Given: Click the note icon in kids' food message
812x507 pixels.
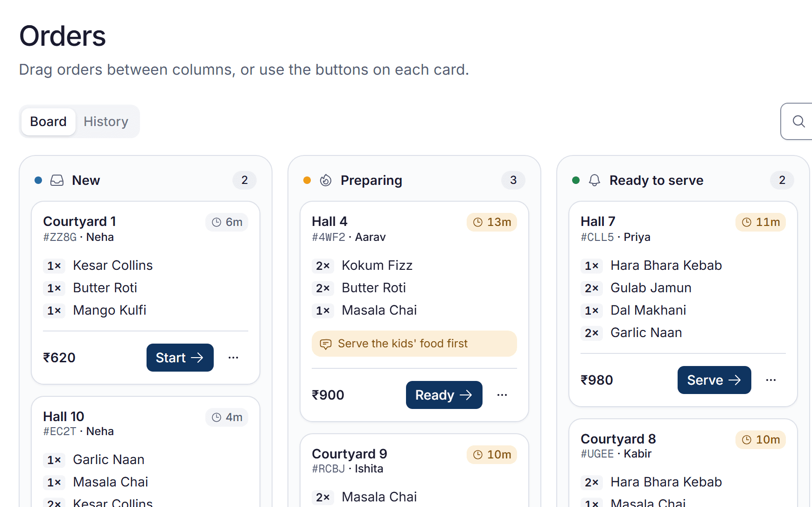Looking at the screenshot, I should point(325,344).
